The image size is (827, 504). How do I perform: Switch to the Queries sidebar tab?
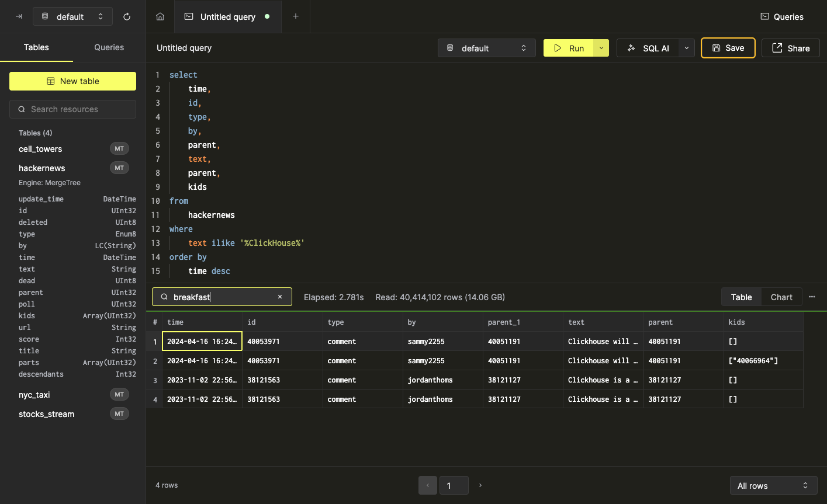[108, 47]
